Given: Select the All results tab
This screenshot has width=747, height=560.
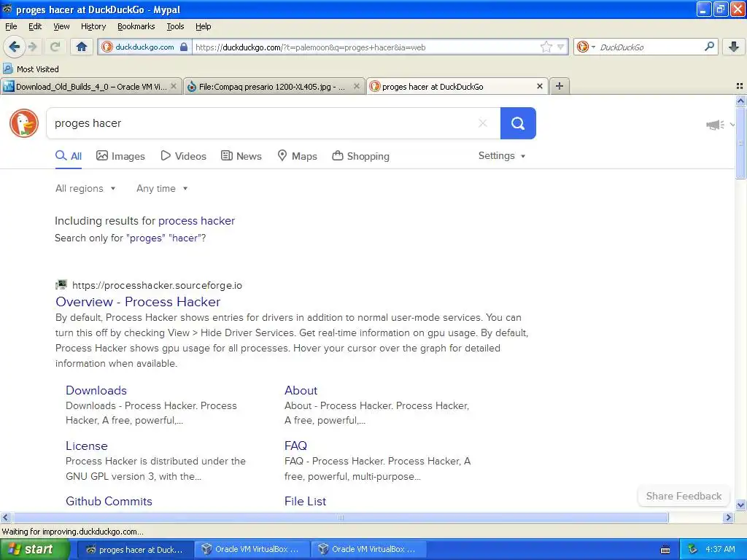Looking at the screenshot, I should 69,156.
